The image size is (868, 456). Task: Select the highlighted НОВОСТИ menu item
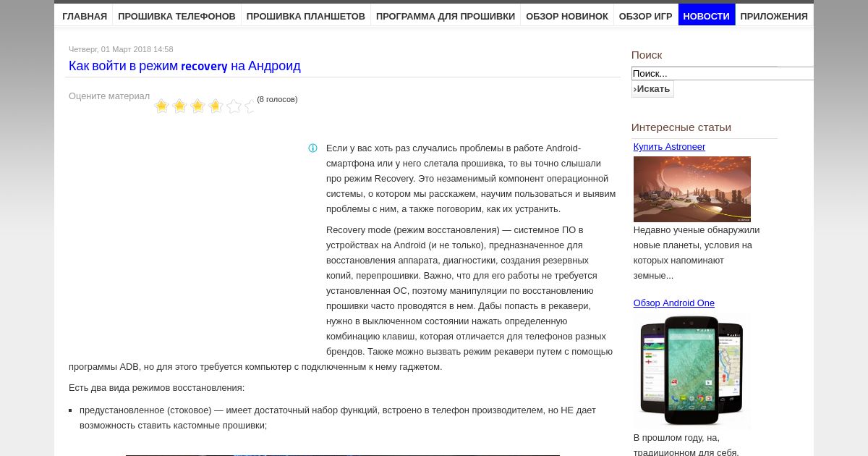tap(707, 16)
